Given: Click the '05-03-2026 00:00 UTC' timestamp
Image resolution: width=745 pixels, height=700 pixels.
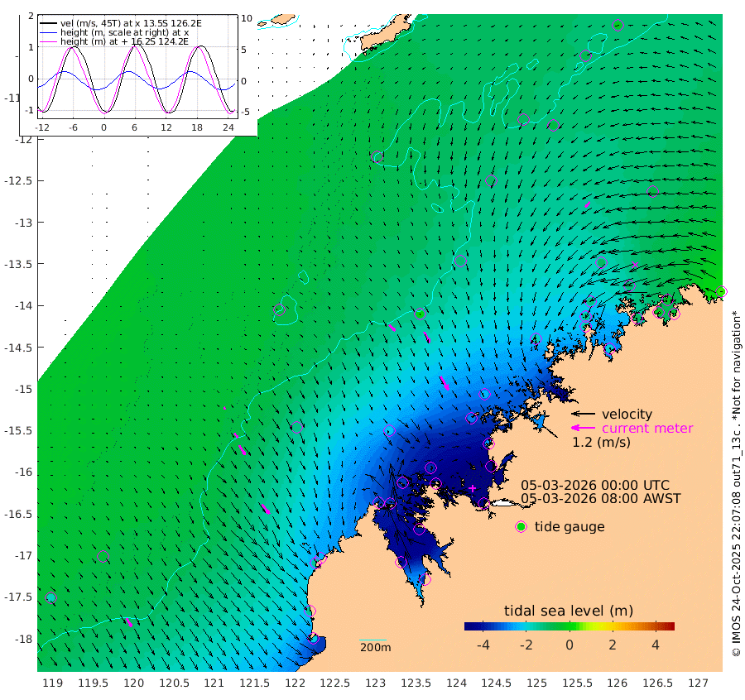Looking at the screenshot, I should pos(595,486).
